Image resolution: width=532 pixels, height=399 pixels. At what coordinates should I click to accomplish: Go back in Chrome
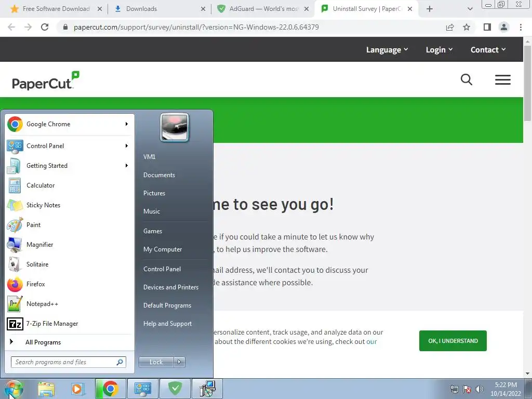(11, 27)
